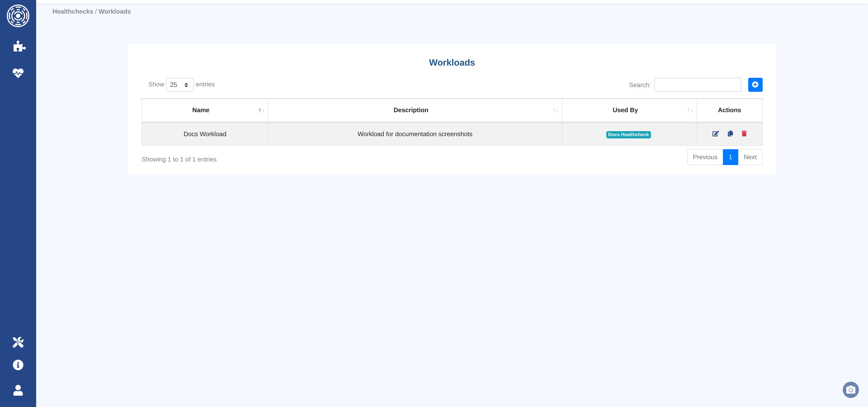Open the heartbeat healthchecks sidebar icon
This screenshot has width=868, height=407.
coord(18,73)
